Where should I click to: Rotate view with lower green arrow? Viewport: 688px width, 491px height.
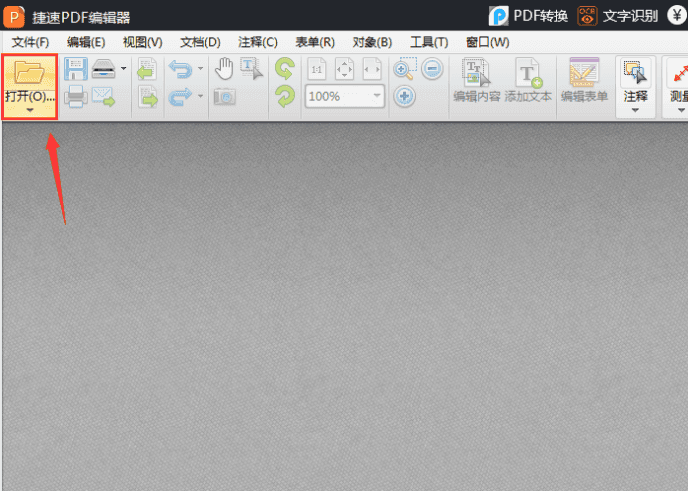coord(285,97)
